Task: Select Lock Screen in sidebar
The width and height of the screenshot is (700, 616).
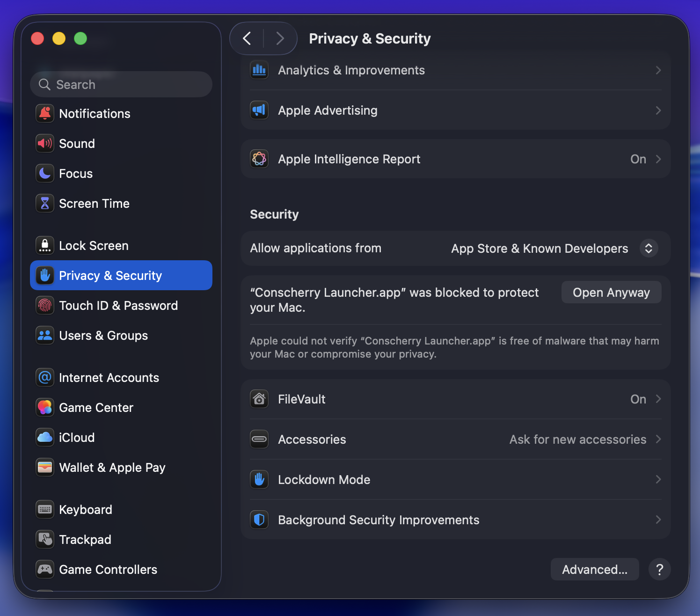Action: pyautogui.click(x=121, y=246)
